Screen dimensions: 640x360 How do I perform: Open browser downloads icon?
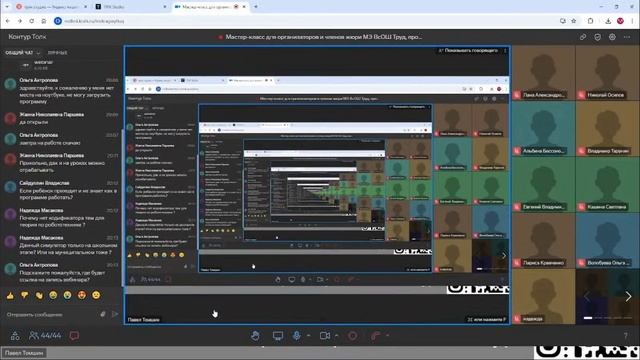click(x=608, y=21)
